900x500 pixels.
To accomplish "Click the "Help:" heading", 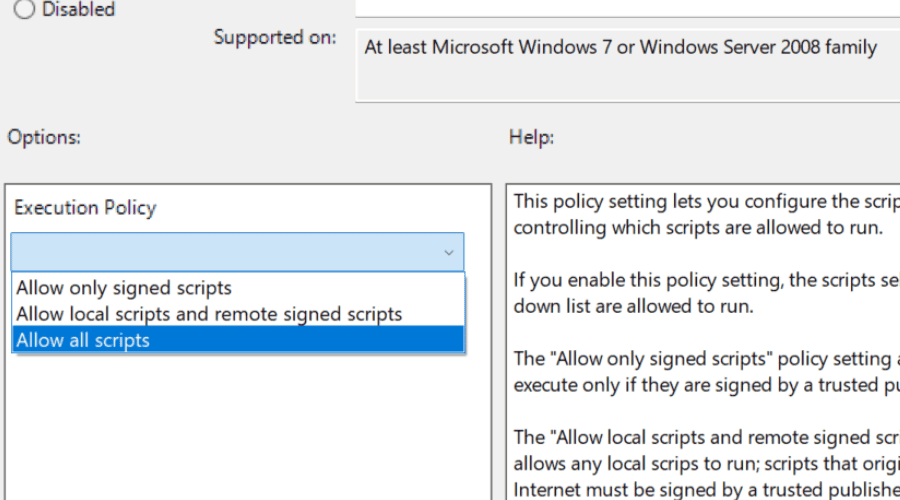I will (531, 137).
